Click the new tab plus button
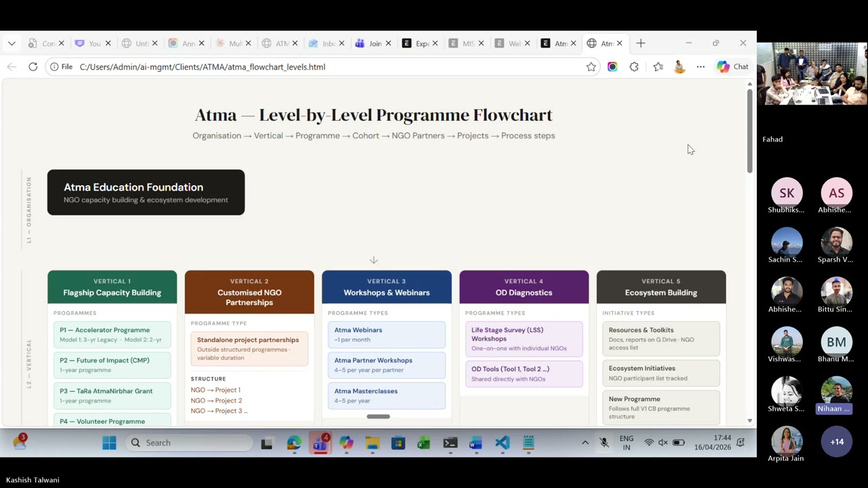 (x=640, y=43)
